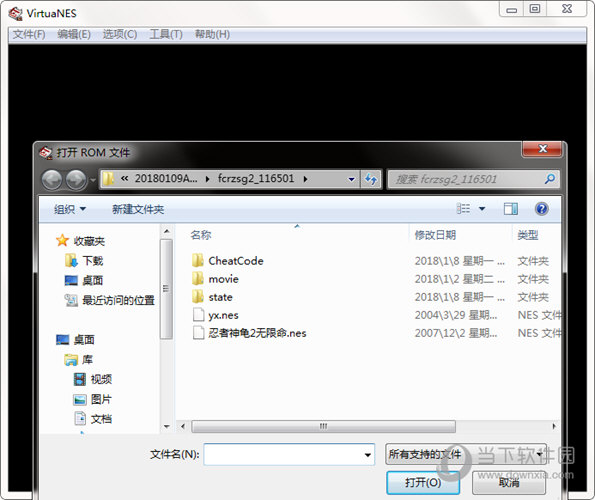Image resolution: width=595 pixels, height=500 pixels.
Task: Toggle the preview pane icon
Action: click(x=510, y=209)
